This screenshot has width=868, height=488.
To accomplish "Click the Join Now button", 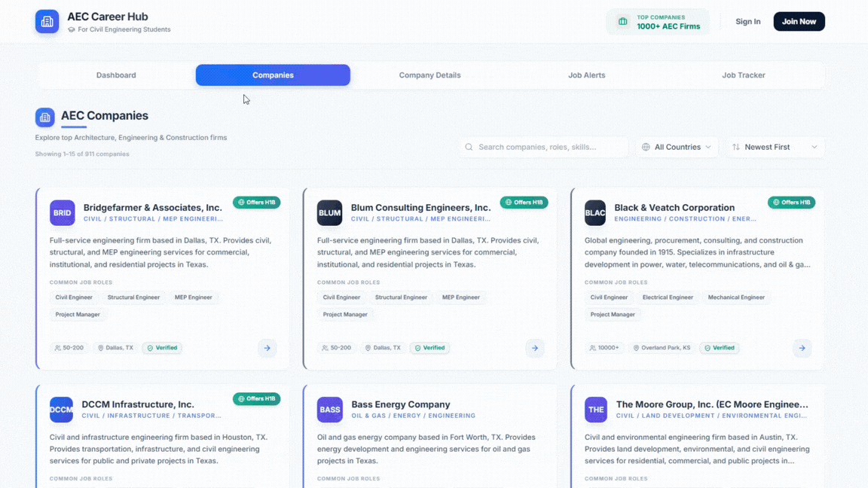I will click(799, 22).
